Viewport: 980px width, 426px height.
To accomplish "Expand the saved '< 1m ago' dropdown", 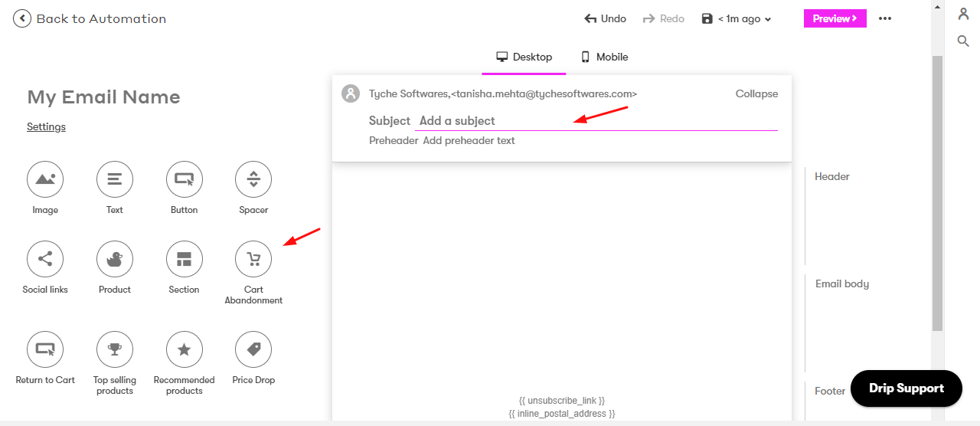I will pos(737,18).
